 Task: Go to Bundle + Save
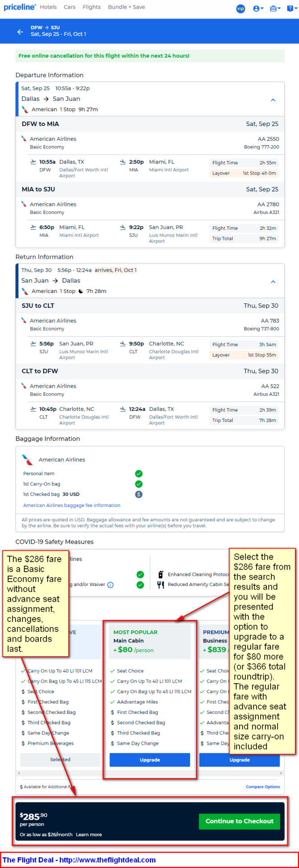[126, 7]
